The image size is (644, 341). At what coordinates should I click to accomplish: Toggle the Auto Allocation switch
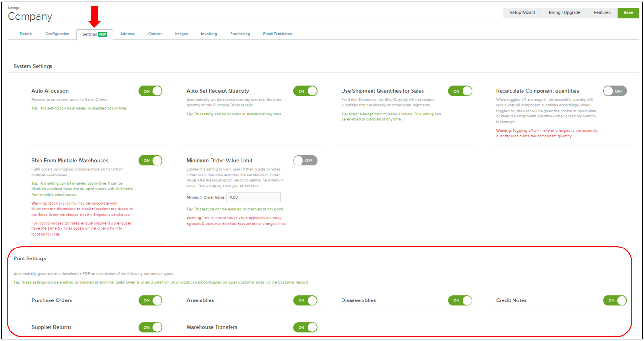151,91
